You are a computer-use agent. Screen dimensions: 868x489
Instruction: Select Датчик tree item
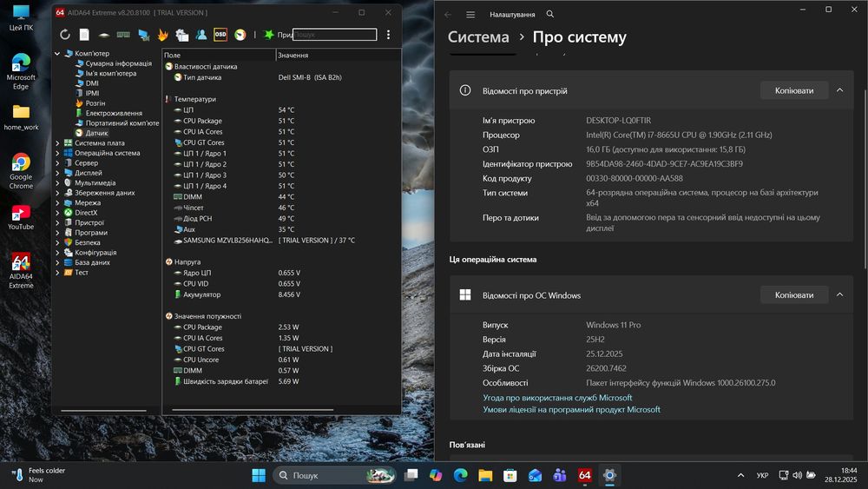pyautogui.click(x=96, y=133)
